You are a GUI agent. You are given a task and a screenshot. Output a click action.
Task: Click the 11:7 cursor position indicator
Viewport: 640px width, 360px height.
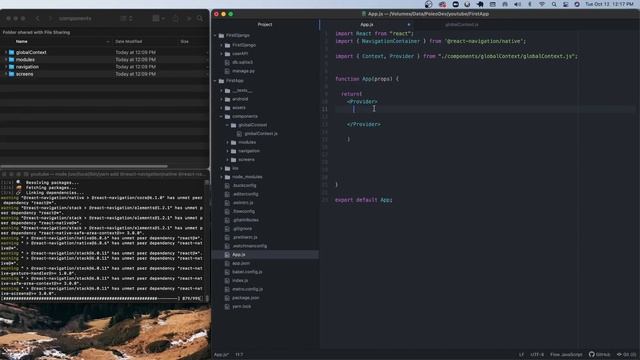(x=239, y=355)
